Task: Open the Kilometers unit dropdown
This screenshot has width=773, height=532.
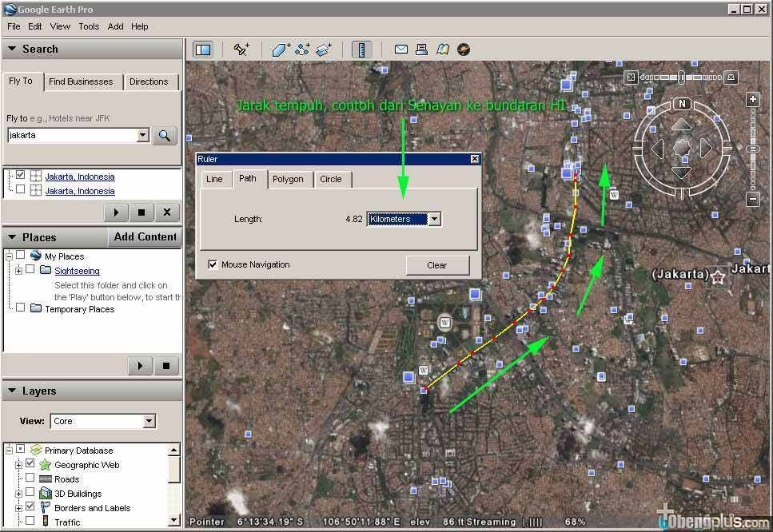Action: click(x=434, y=219)
